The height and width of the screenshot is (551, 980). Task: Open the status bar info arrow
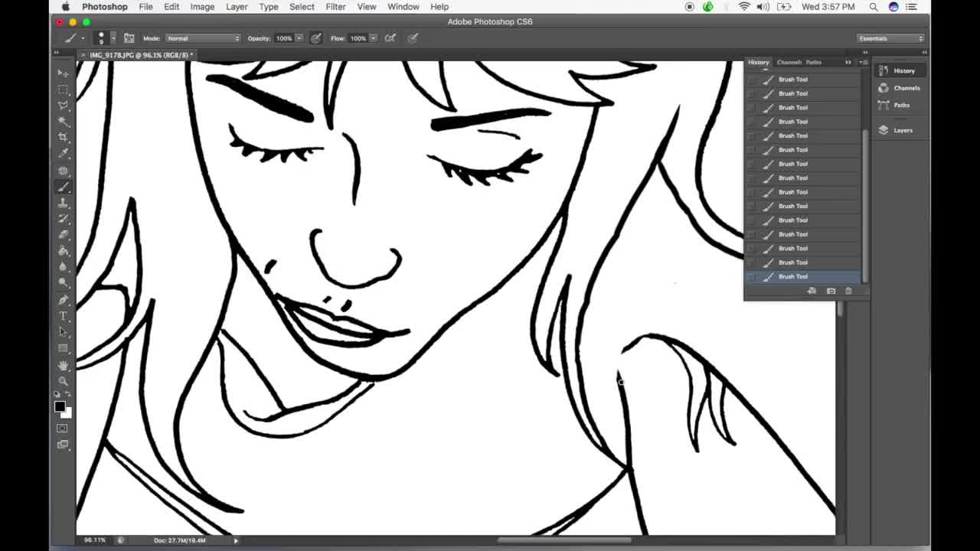pyautogui.click(x=236, y=540)
